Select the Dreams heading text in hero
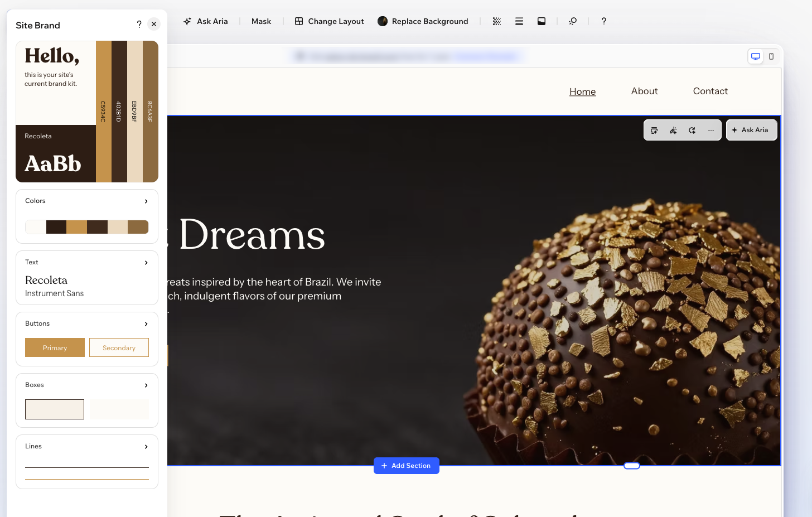The height and width of the screenshot is (517, 812). click(252, 235)
